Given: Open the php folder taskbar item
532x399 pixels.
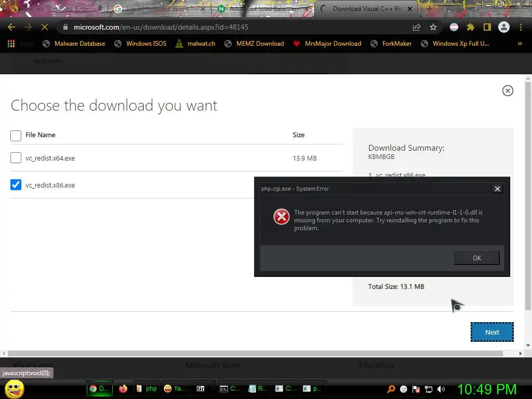Looking at the screenshot, I should coord(147,389).
